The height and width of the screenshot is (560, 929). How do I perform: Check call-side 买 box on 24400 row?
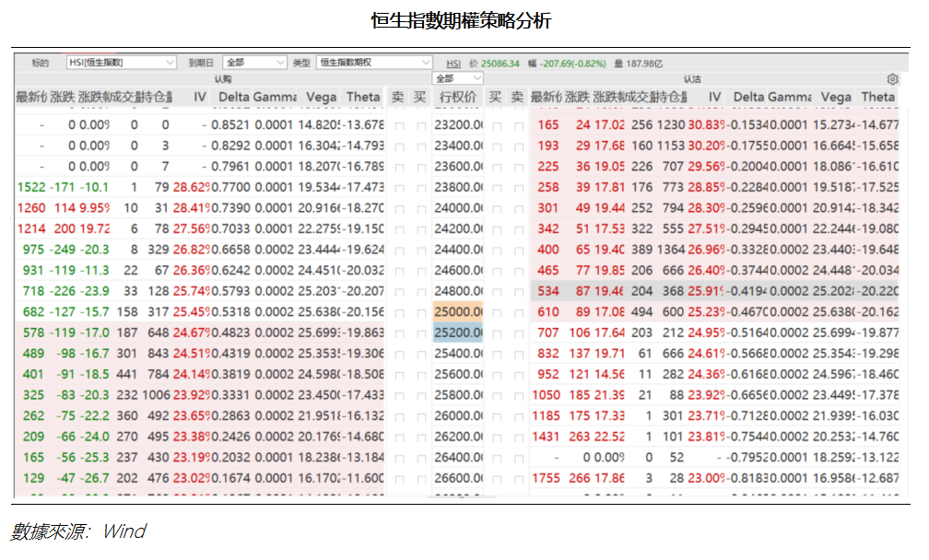pos(421,251)
